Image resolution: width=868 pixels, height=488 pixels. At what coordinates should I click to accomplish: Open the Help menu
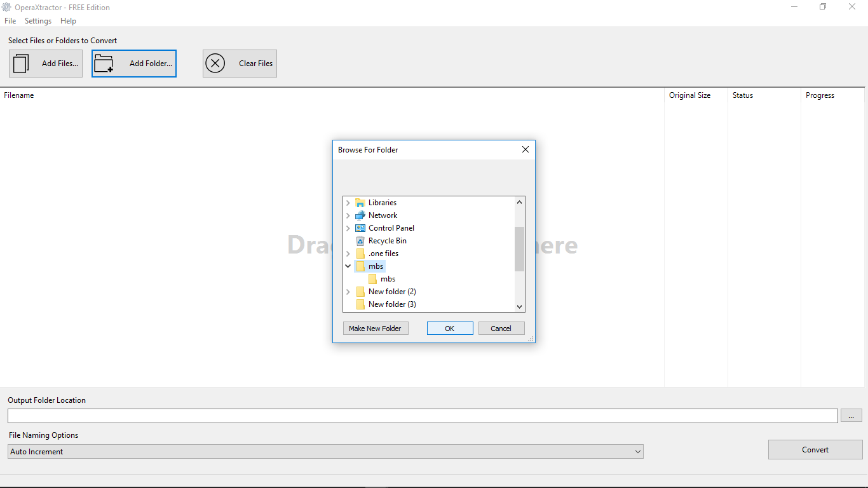coord(68,21)
